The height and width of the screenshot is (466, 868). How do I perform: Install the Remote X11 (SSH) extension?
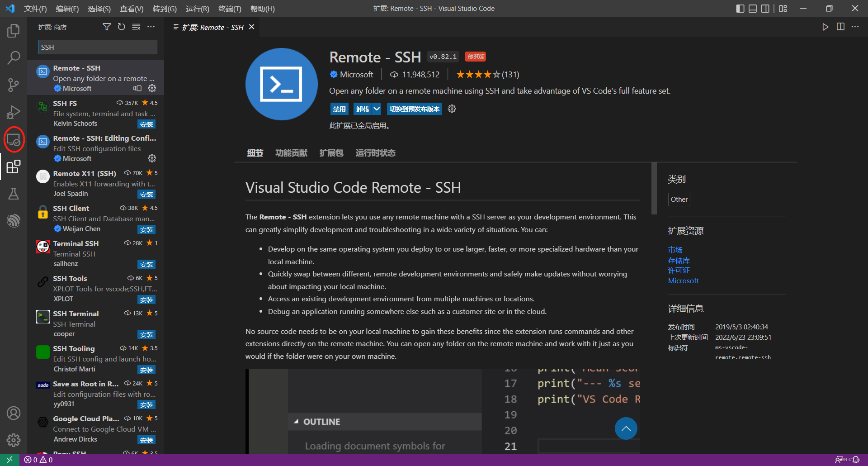click(x=146, y=194)
